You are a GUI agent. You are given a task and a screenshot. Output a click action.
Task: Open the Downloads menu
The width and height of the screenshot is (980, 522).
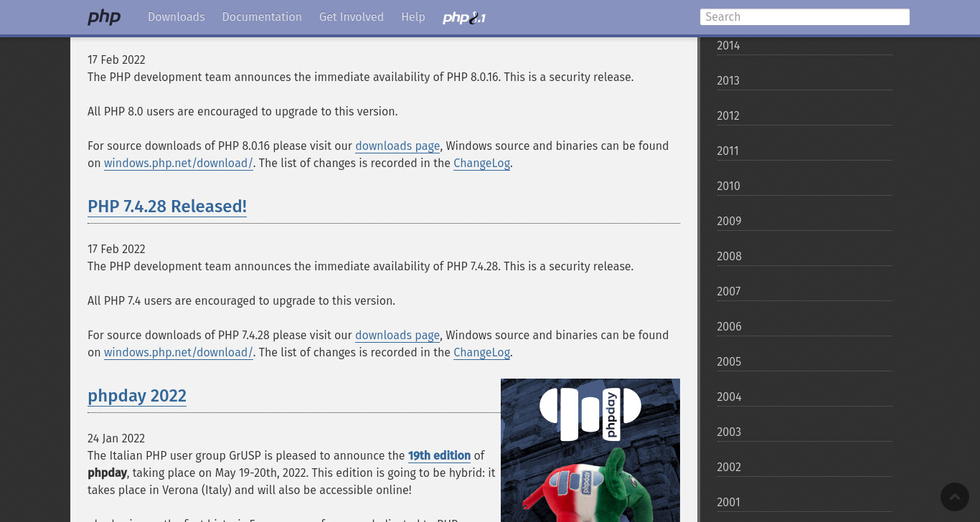click(x=176, y=17)
